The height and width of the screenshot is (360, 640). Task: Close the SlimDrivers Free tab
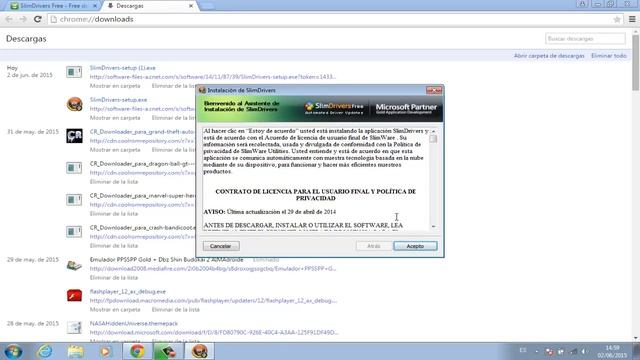(x=95, y=6)
